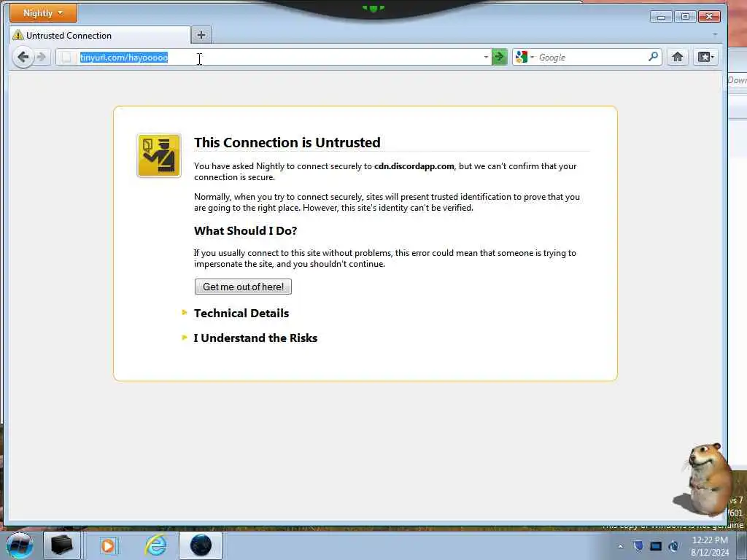This screenshot has height=560, width=747.
Task: Open Internet Explorer from taskbar
Action: click(156, 545)
